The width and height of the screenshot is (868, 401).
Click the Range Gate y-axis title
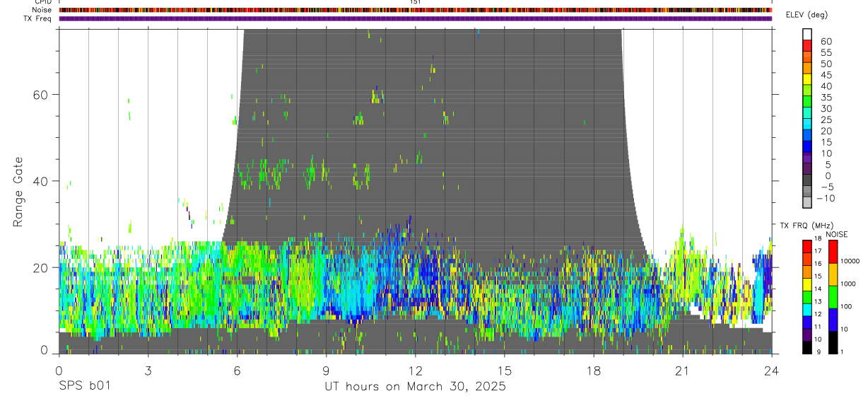point(18,192)
